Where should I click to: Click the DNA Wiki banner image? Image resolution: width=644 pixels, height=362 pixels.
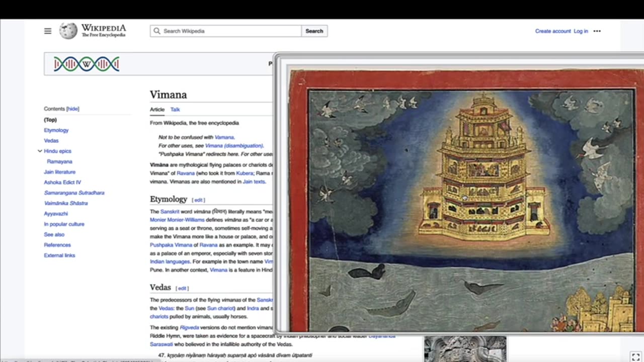tap(87, 64)
